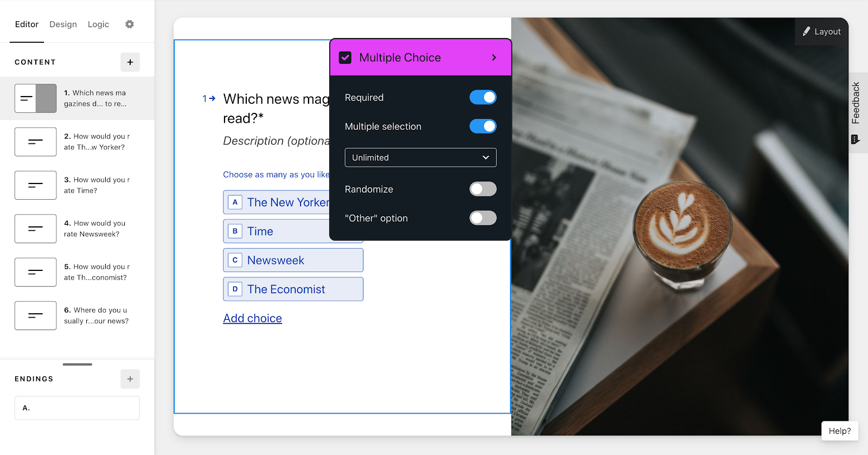The image size is (868, 455).
Task: Open the settings gear icon
Action: pyautogui.click(x=129, y=24)
